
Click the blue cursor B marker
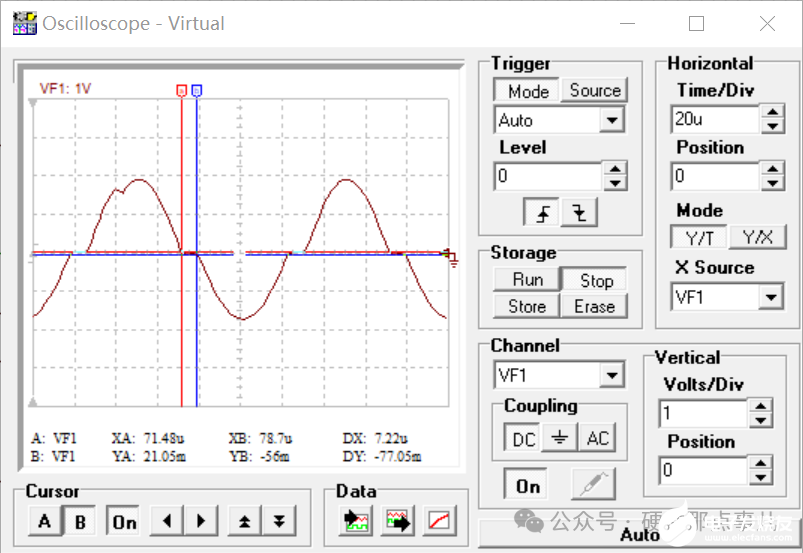click(x=197, y=91)
